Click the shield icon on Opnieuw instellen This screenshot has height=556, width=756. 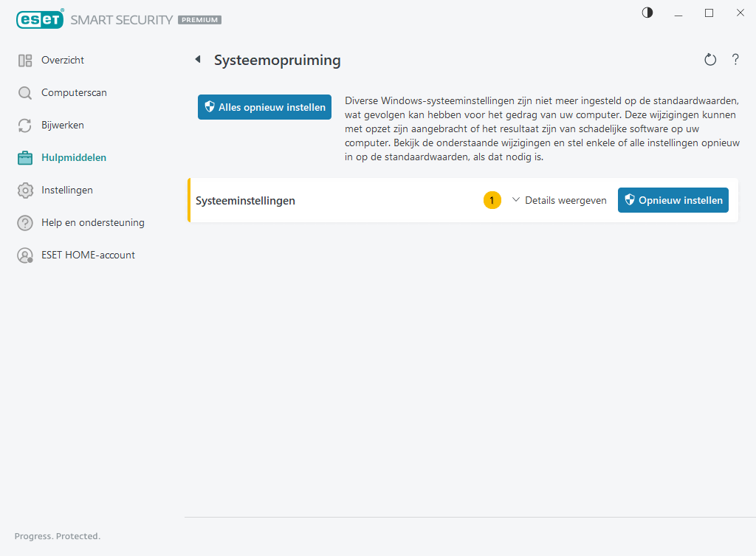pos(630,199)
